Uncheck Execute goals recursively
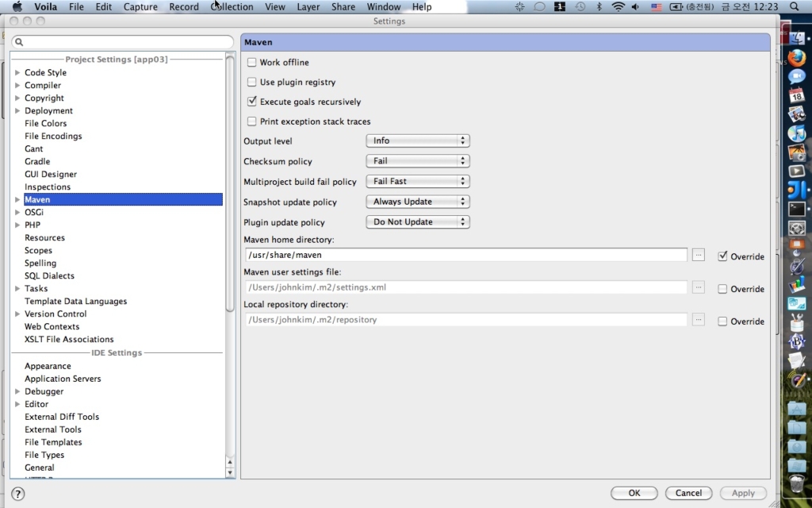The height and width of the screenshot is (508, 812). (x=251, y=101)
